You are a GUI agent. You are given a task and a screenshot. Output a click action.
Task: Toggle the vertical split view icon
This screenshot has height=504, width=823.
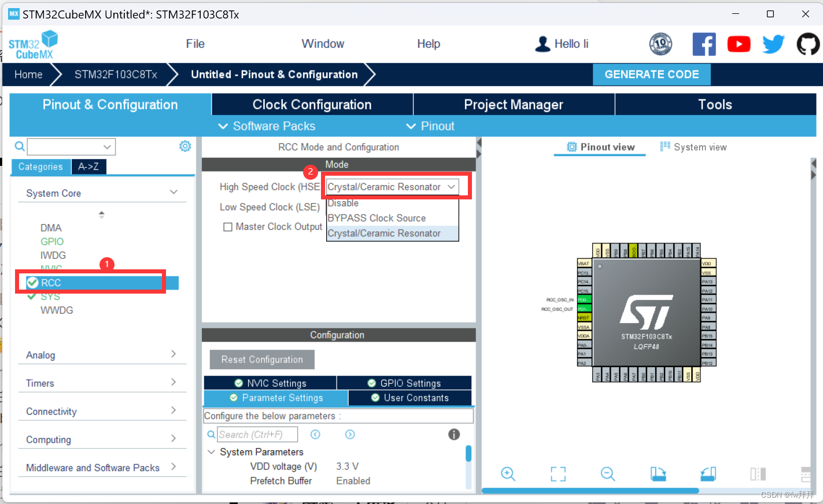(x=758, y=474)
